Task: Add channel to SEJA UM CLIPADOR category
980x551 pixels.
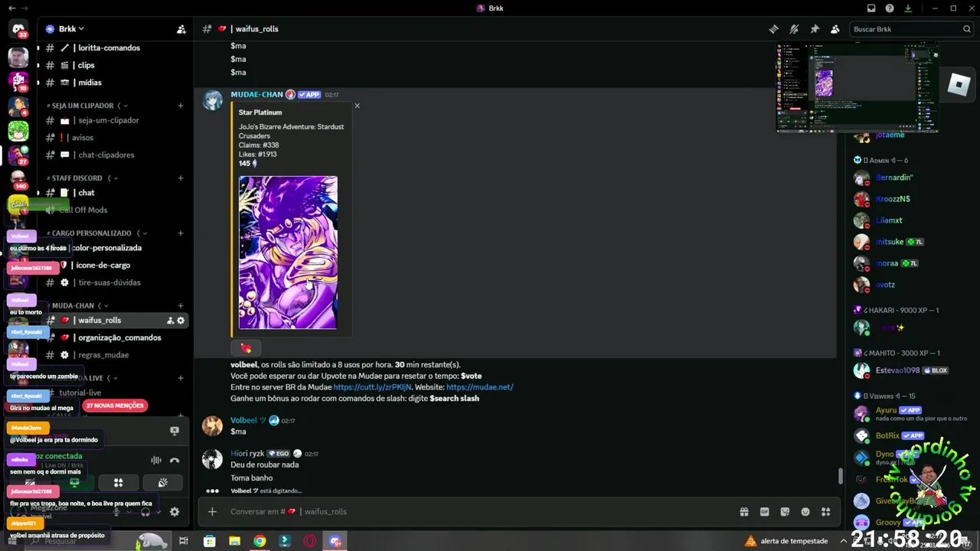Action: 181,106
